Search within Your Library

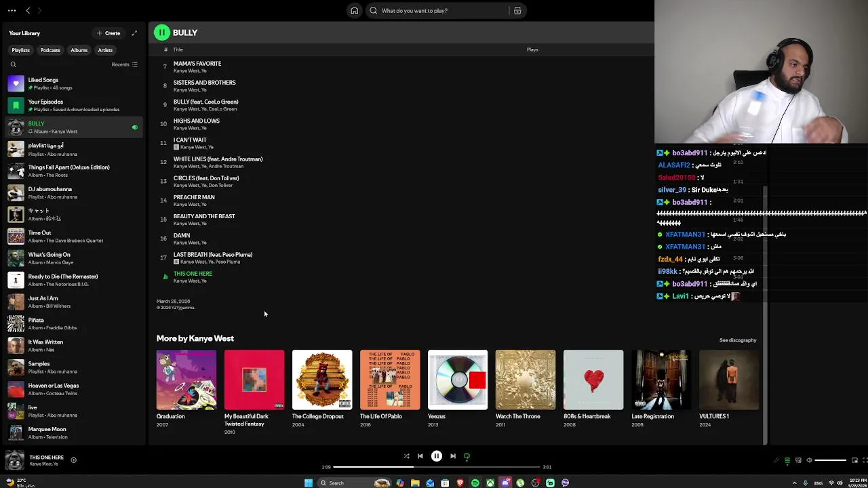point(13,64)
